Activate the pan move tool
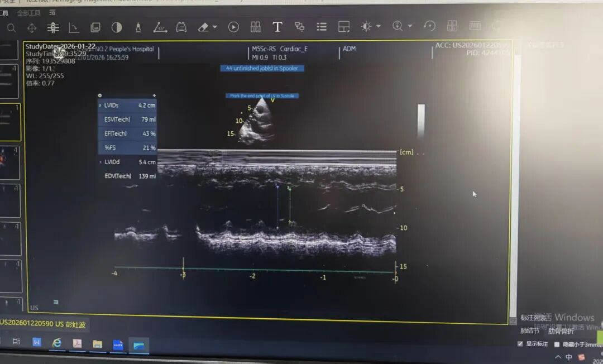603x364 pixels. [32, 28]
